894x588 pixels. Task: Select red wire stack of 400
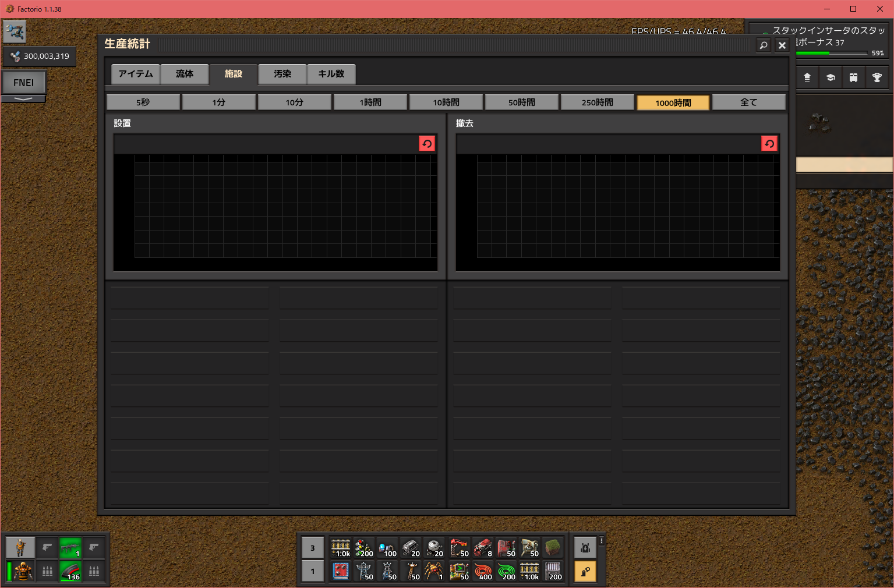pos(483,571)
